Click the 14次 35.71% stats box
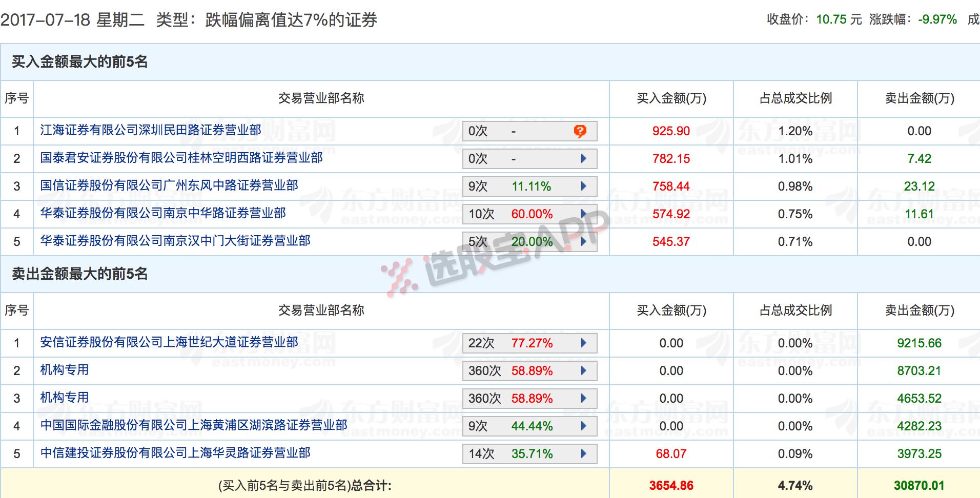The height and width of the screenshot is (498, 980). click(x=530, y=454)
